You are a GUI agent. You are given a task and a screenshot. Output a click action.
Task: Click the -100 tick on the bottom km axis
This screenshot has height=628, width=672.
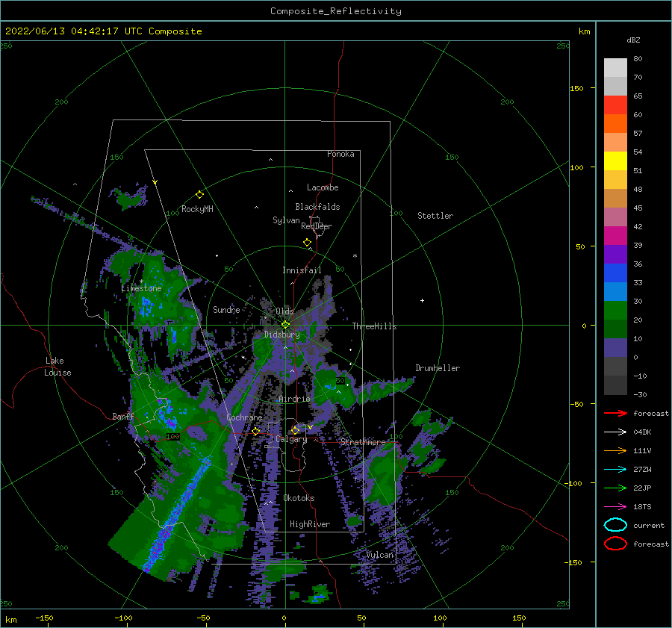point(123,618)
